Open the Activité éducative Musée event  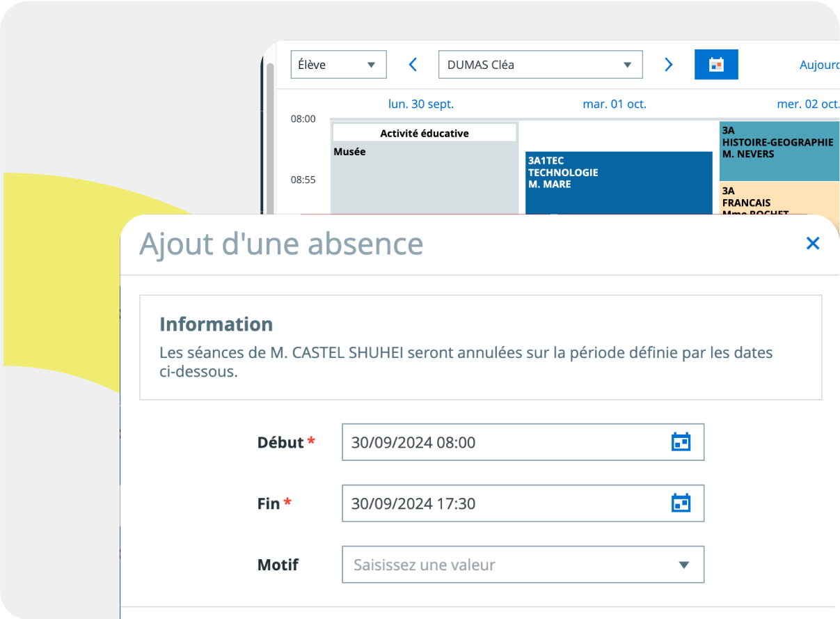pyautogui.click(x=425, y=168)
